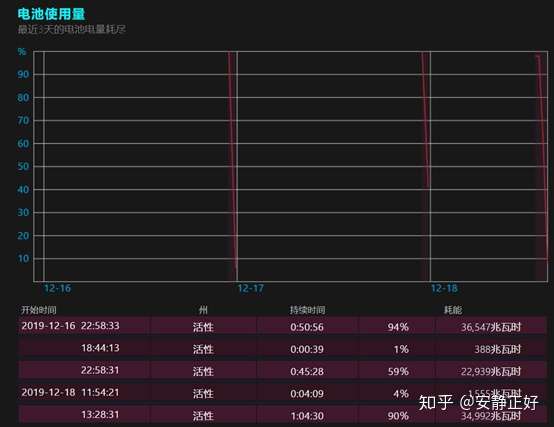
Task: Click 活性 in the 0:00:39 row
Action: 203,349
